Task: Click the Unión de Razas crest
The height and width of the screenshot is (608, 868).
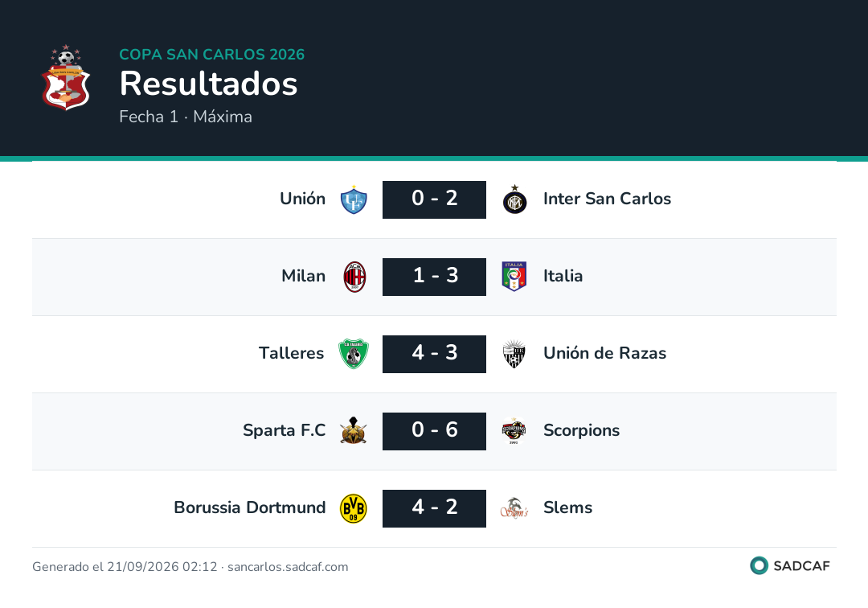Action: tap(514, 354)
